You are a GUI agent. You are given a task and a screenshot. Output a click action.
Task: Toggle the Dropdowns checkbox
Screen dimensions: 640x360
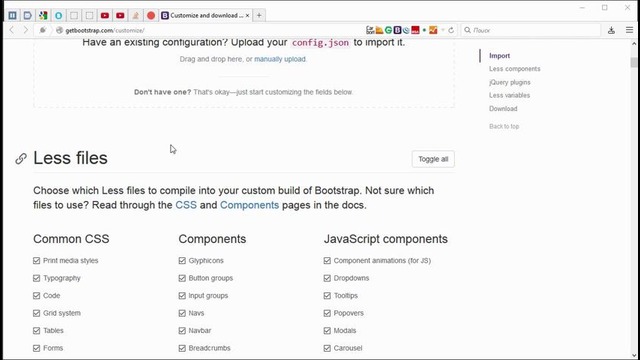click(x=327, y=278)
